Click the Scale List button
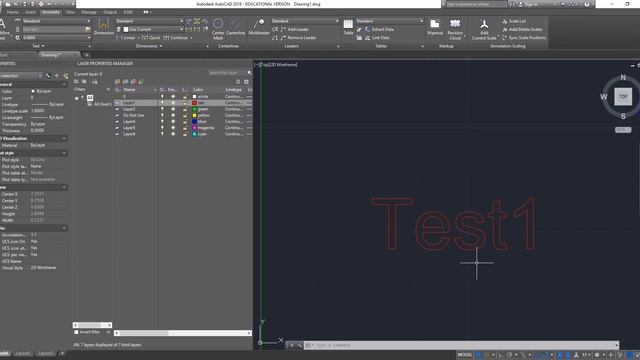Screen dimensions: 640x360 (x=514, y=21)
